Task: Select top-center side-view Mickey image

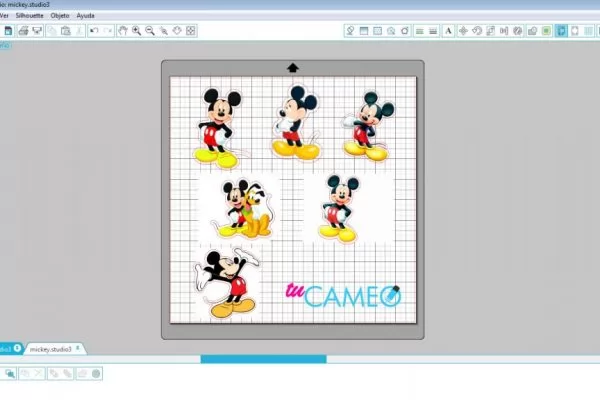Action: [296, 122]
